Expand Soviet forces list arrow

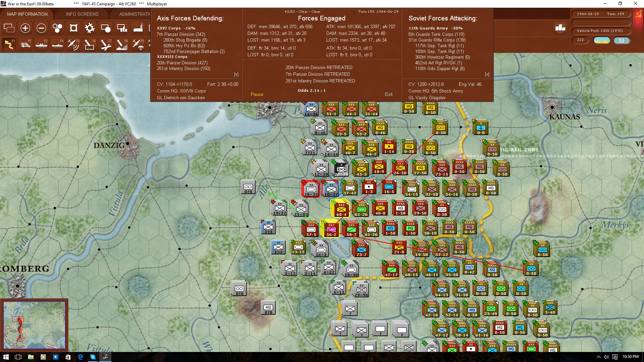pos(487,74)
